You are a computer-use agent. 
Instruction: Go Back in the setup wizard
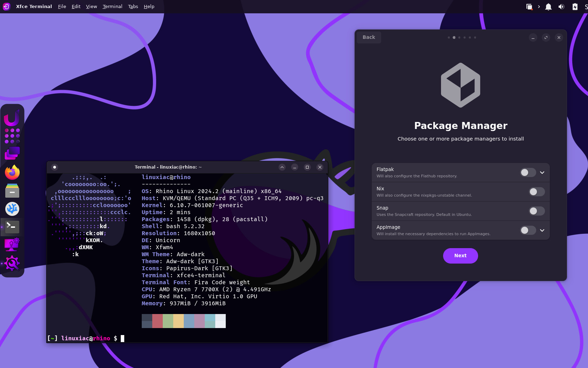tap(369, 38)
